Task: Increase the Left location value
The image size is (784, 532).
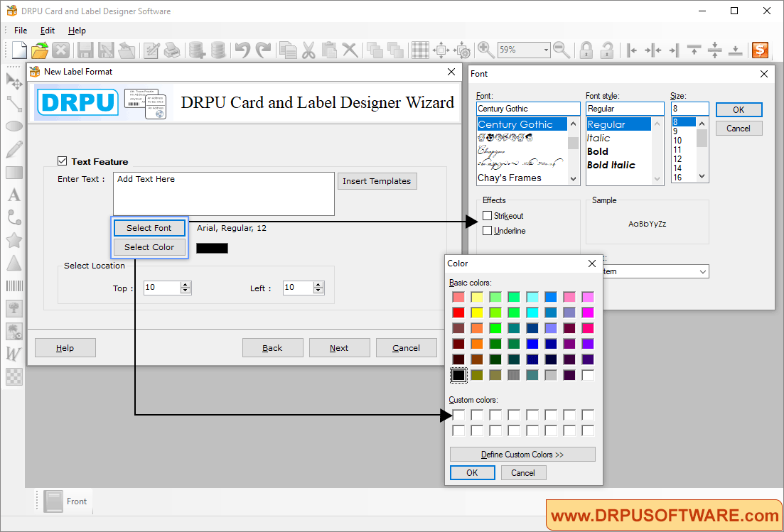Action: [x=318, y=284]
